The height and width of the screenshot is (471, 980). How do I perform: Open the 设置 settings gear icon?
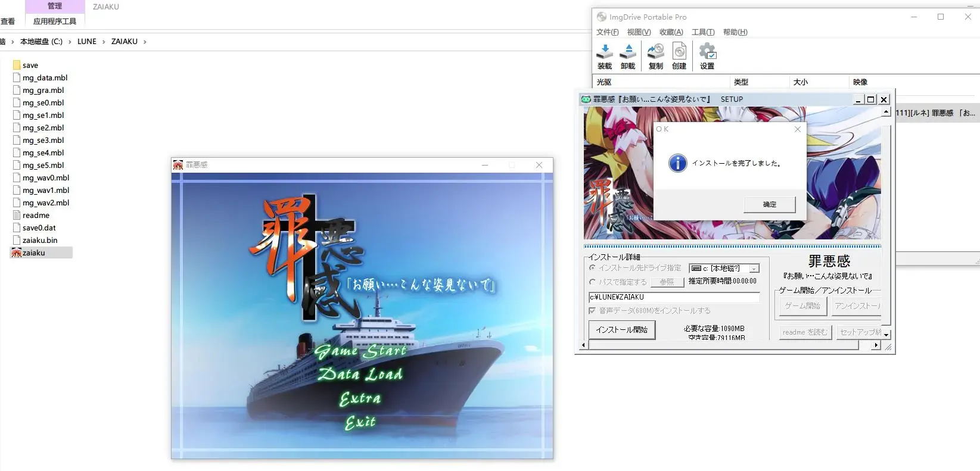coord(707,51)
